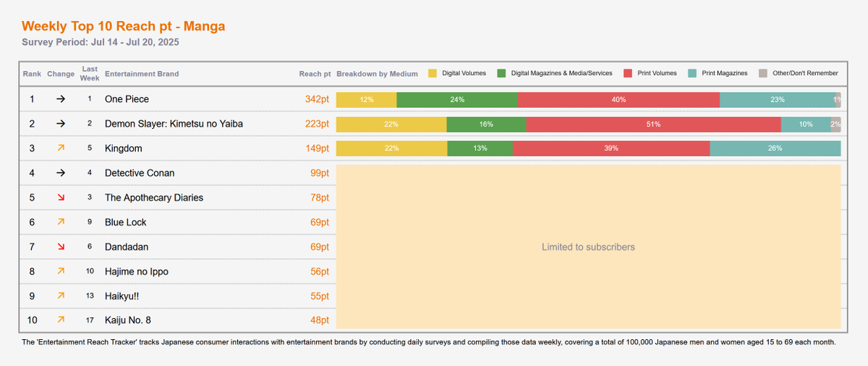This screenshot has width=868, height=366.
Task: Click Demon Slayer: Kimetsu no Yaiba title
Action: pyautogui.click(x=174, y=124)
